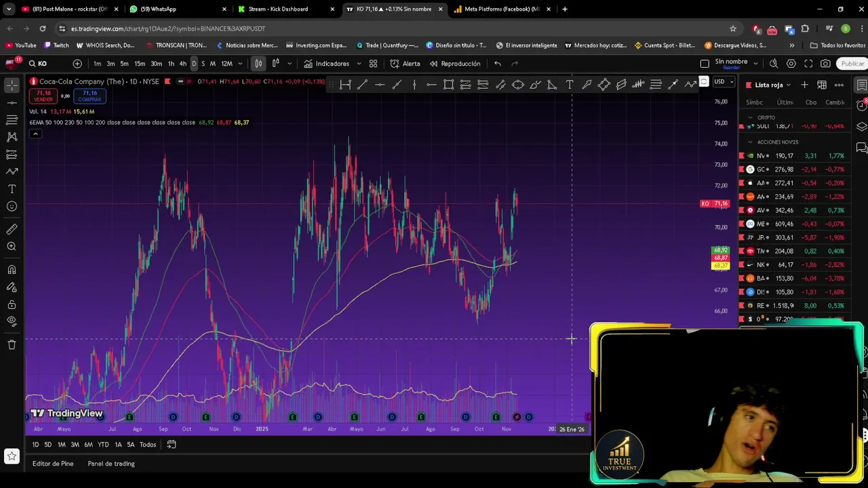Select the Todos date range
The image size is (868, 488).
148,445
